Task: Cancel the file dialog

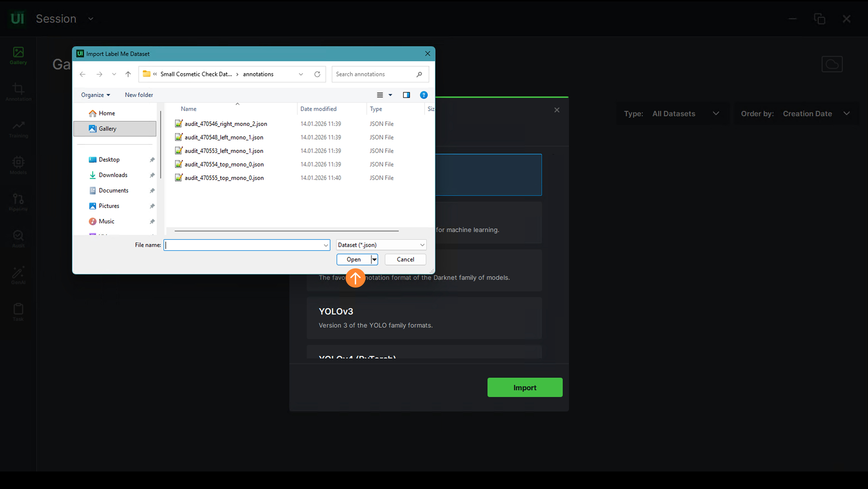Action: click(x=405, y=259)
